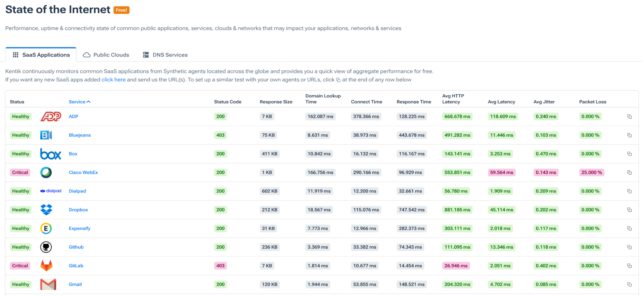The height and width of the screenshot is (296, 644).
Task: Click the Cisco WebEx logo icon
Action: (x=46, y=172)
